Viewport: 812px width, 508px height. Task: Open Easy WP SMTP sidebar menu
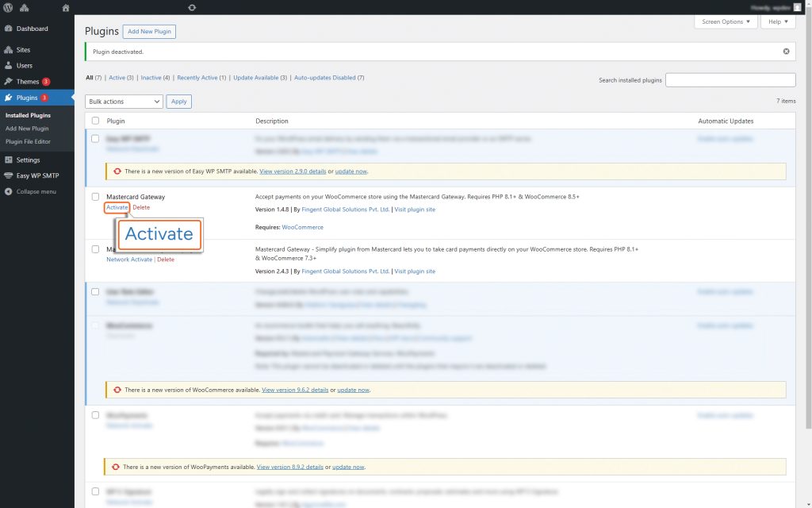click(36, 175)
